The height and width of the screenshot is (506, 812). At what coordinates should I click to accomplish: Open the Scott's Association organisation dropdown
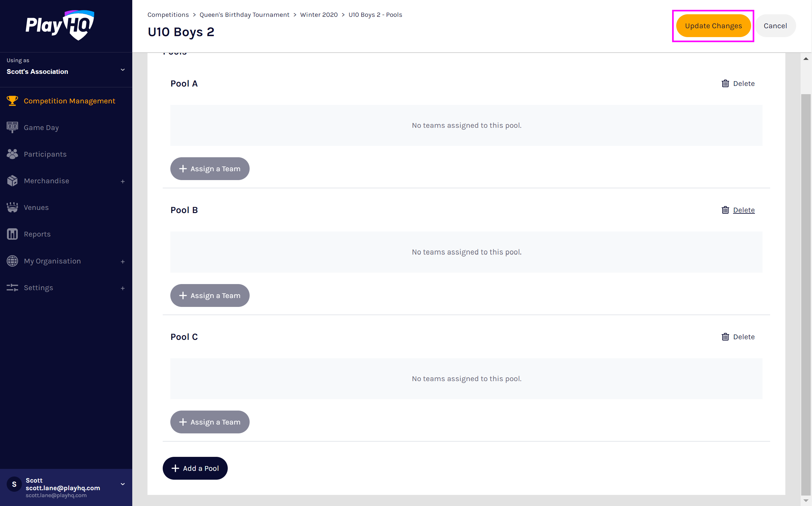122,70
